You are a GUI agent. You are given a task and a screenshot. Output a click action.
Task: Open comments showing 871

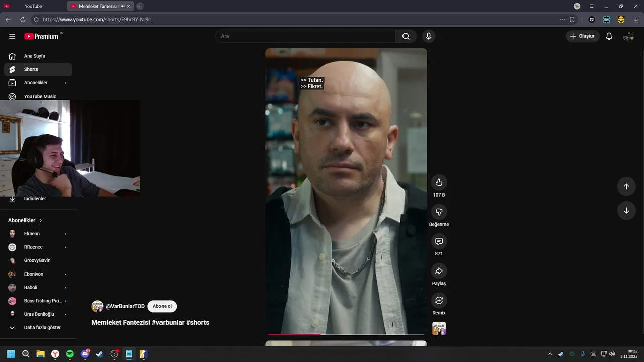[439, 241]
